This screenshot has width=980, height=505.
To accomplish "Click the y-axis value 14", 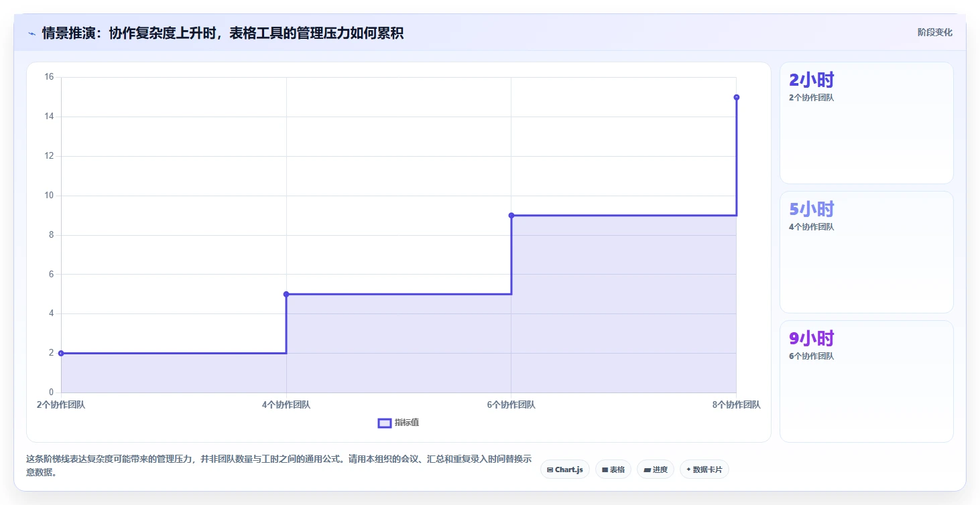I will click(x=49, y=117).
